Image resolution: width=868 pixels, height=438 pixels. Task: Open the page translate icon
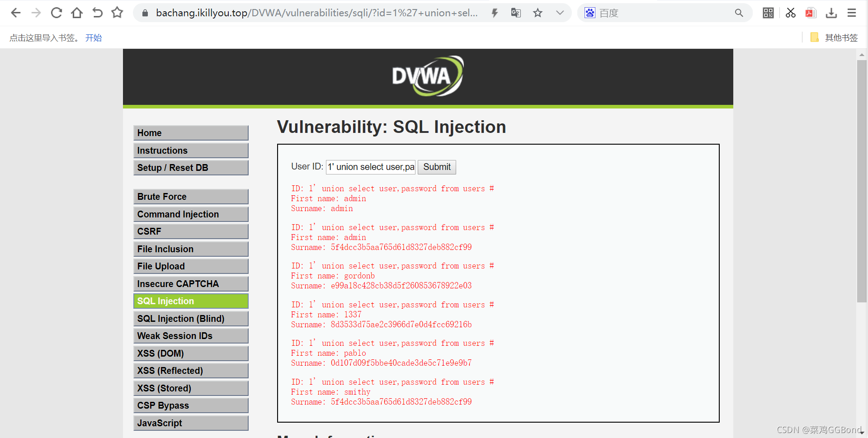pyautogui.click(x=516, y=13)
